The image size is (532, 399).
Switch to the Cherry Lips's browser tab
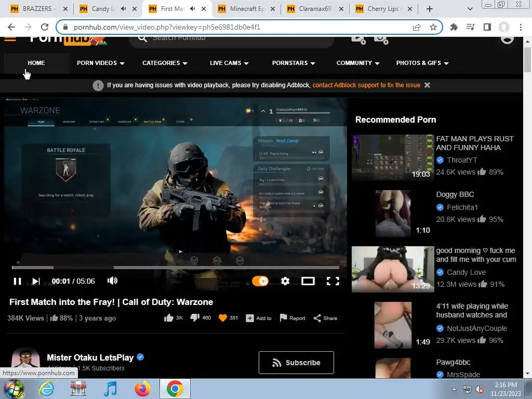click(x=385, y=9)
